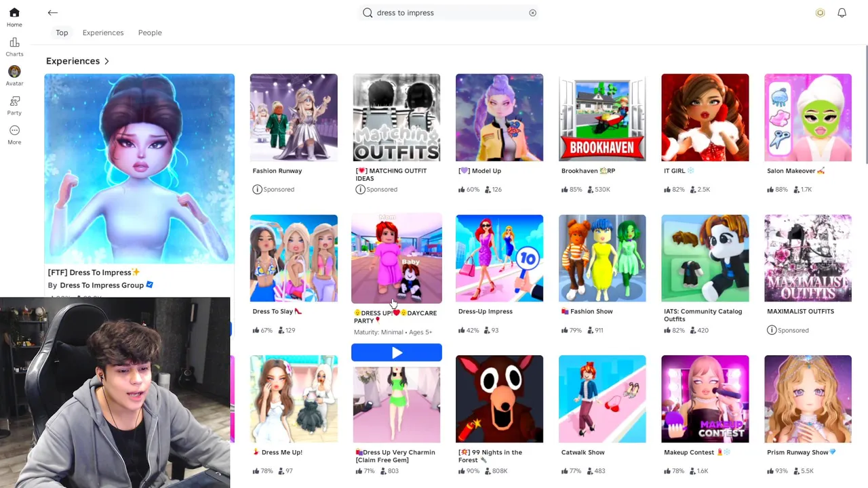Viewport: 868px width, 488px height.
Task: Click the Brookhaven RP title text
Action: (x=588, y=171)
